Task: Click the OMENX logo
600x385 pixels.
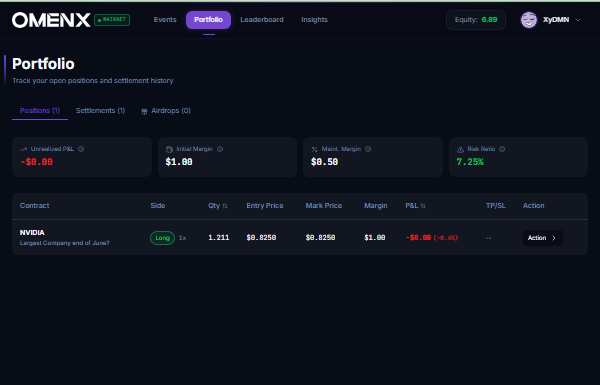Action: tap(51, 20)
